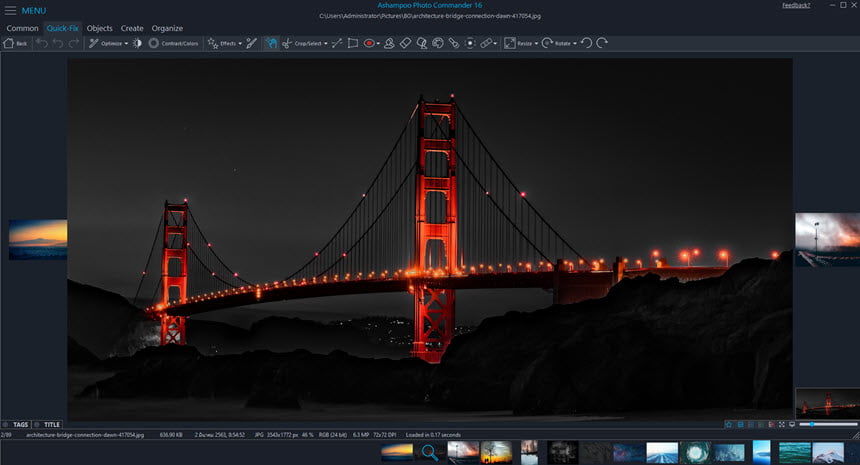Image resolution: width=860 pixels, height=465 pixels.
Task: Click the Optimize wand button
Action: point(105,43)
